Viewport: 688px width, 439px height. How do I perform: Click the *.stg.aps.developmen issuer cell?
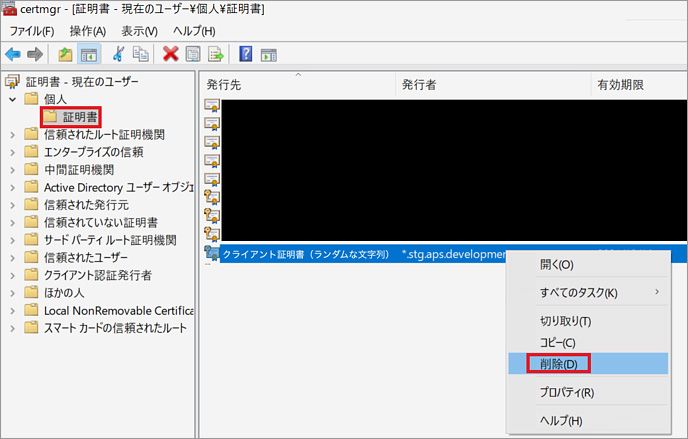[453, 254]
